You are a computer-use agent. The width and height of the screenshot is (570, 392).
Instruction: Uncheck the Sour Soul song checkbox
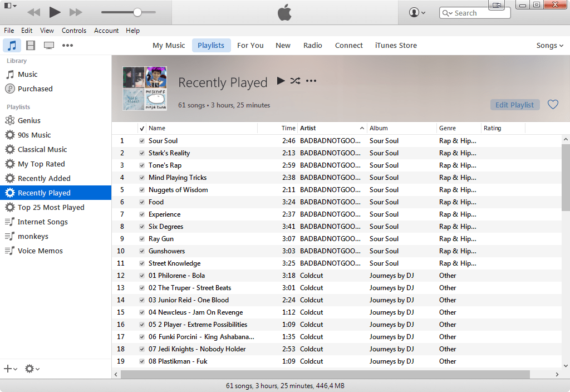coord(142,141)
